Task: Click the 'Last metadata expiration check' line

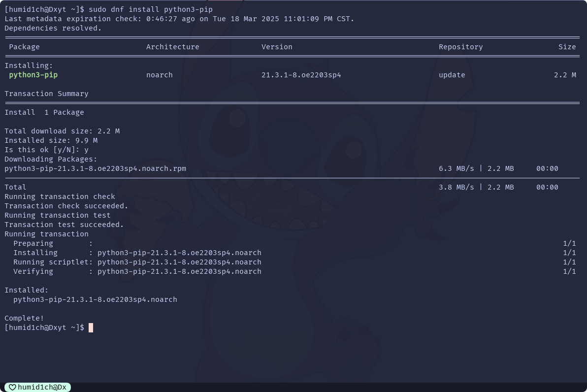Action: click(179, 19)
